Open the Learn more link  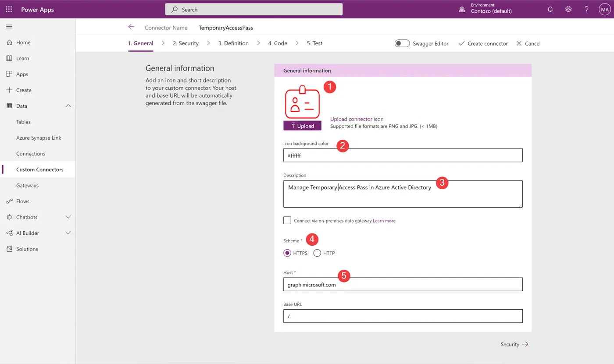[x=384, y=221]
